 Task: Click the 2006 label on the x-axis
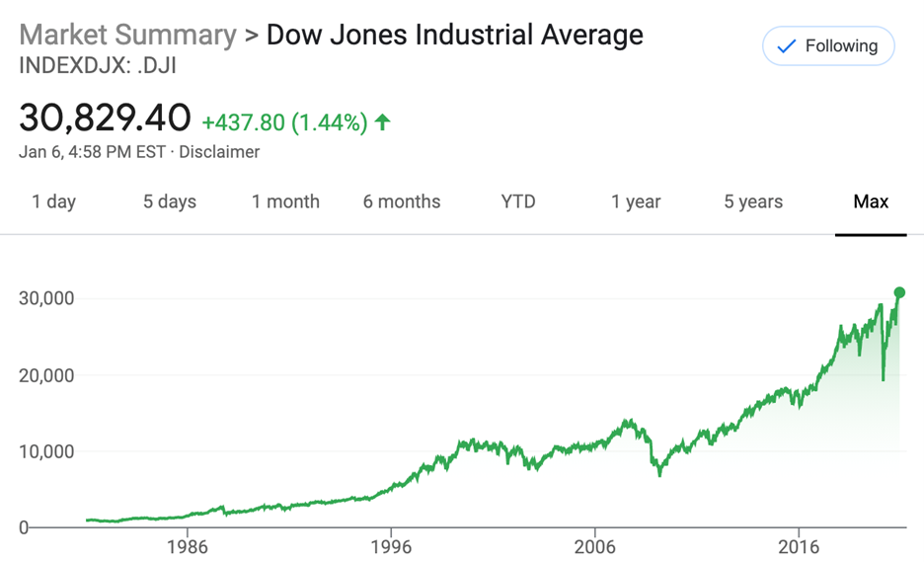pyautogui.click(x=595, y=546)
